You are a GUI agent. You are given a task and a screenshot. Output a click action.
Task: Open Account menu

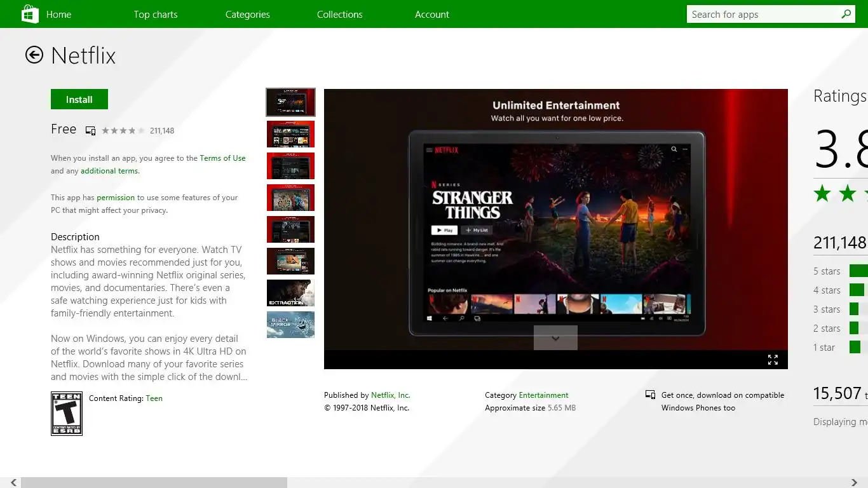coord(432,15)
